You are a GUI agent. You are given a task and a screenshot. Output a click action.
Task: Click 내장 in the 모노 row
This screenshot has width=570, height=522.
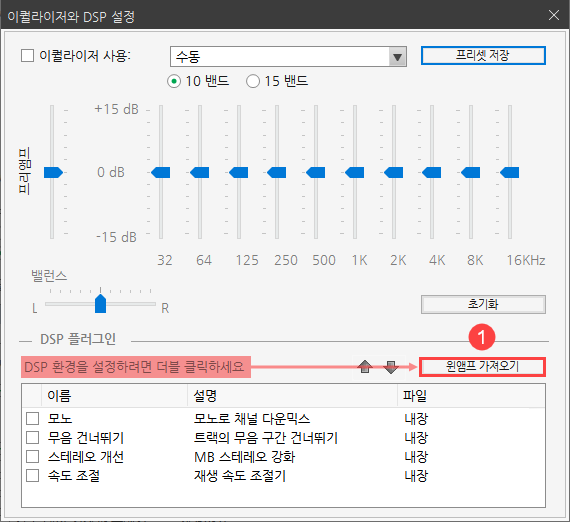pos(416,419)
